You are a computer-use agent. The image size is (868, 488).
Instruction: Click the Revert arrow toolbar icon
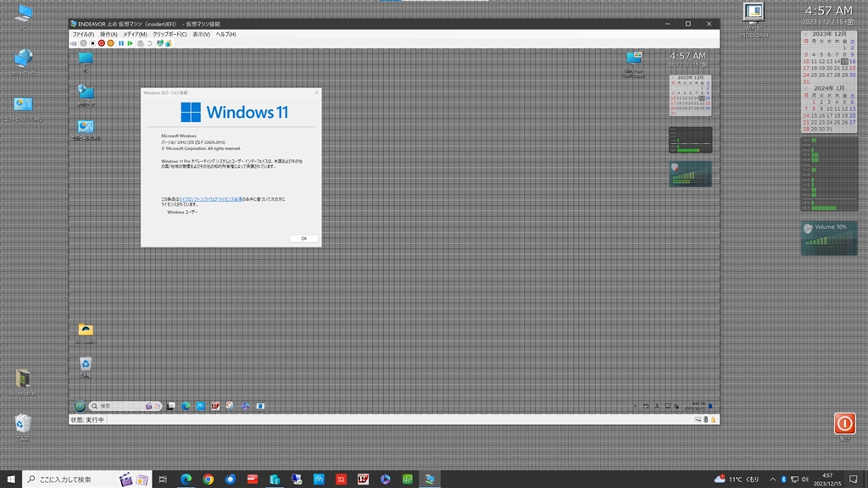point(149,43)
